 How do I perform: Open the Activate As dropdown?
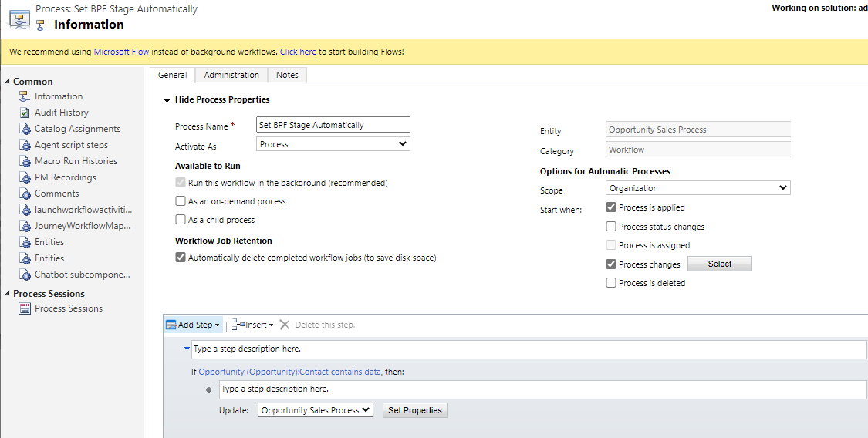point(333,144)
